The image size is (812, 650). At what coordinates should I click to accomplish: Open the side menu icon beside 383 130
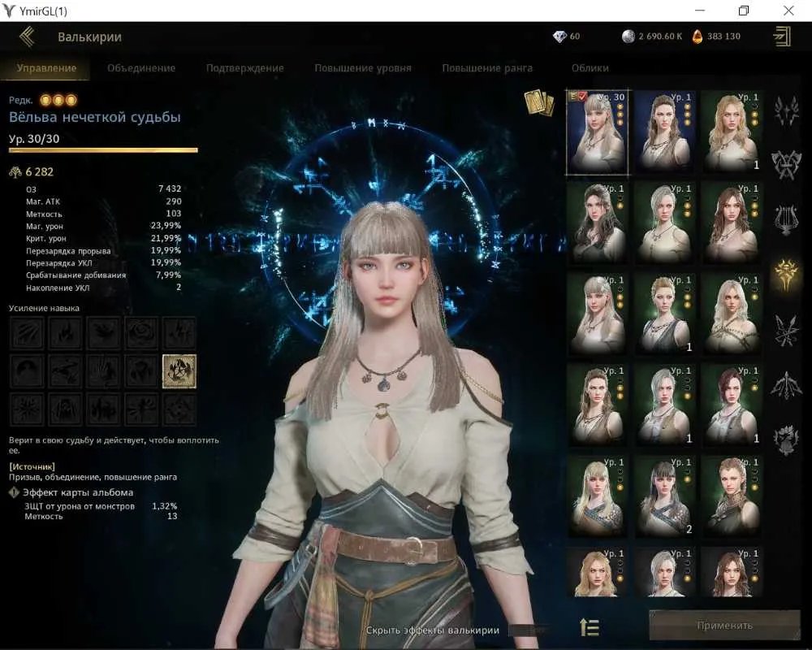click(x=782, y=37)
